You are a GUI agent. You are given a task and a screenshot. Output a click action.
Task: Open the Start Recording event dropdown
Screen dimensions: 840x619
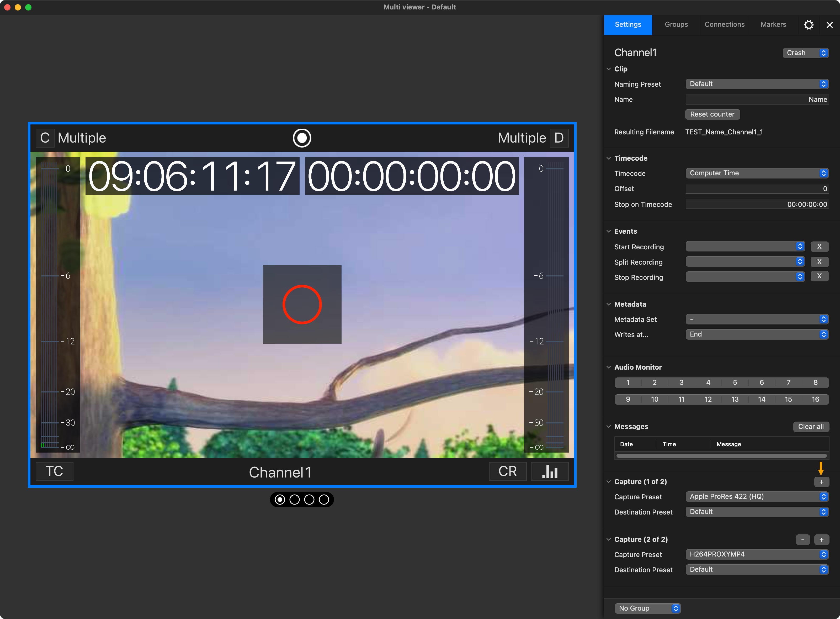[745, 246]
